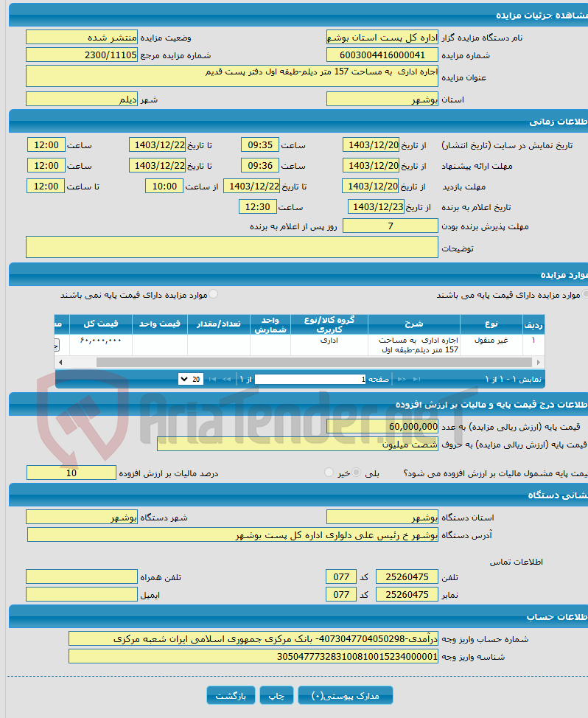This screenshot has width=588, height=718.
Task: Select 'موارد مزایده دارای قیمت پایه می باشند' radio
Action: point(585,294)
